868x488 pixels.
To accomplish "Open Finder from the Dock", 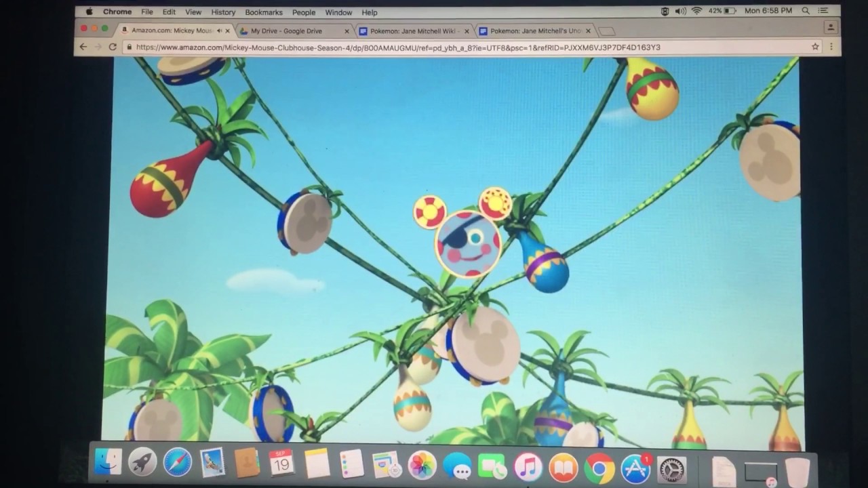I will pyautogui.click(x=108, y=462).
